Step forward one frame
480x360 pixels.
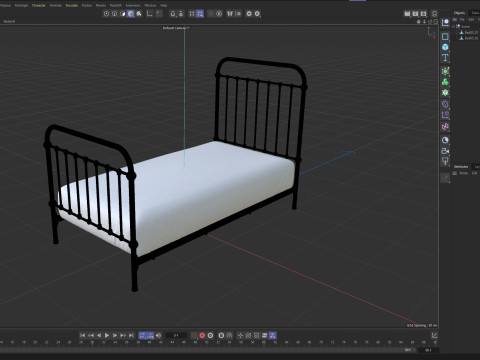(115, 335)
